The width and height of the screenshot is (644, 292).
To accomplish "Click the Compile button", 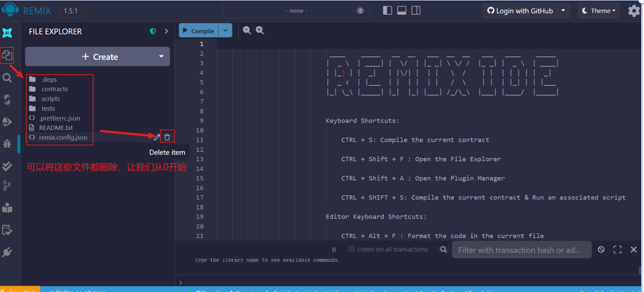I will tap(199, 31).
